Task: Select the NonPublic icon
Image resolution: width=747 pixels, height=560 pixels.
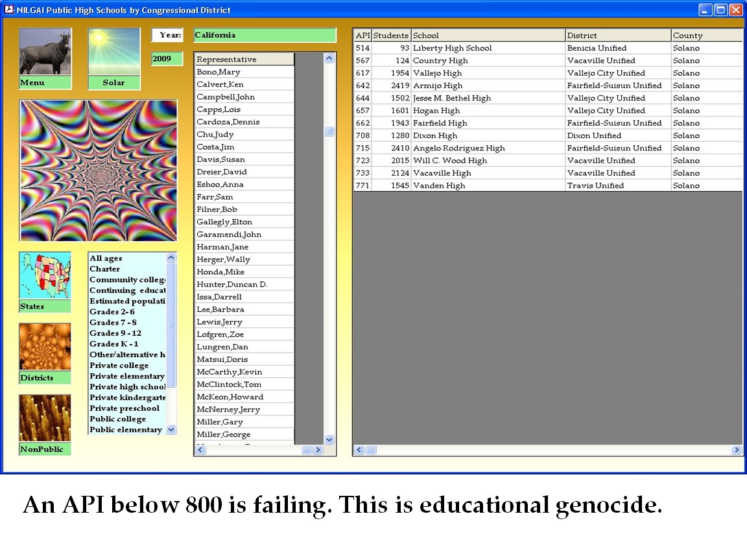Action: click(45, 419)
